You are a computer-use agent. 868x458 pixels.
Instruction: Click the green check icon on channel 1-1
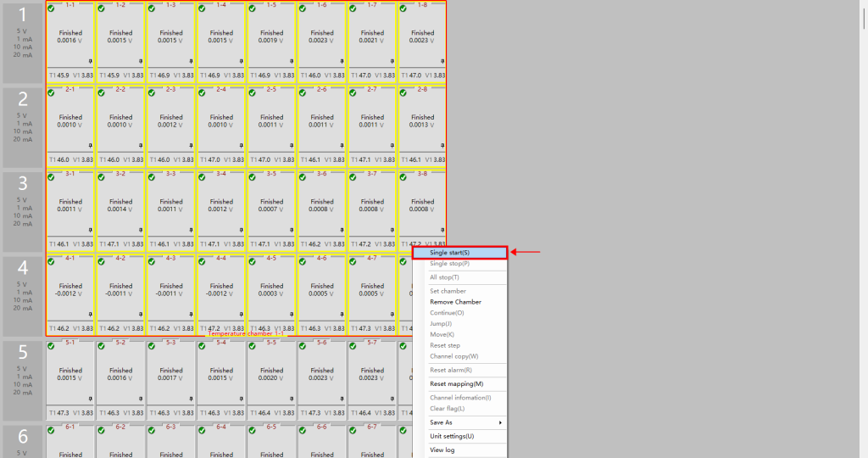point(51,8)
